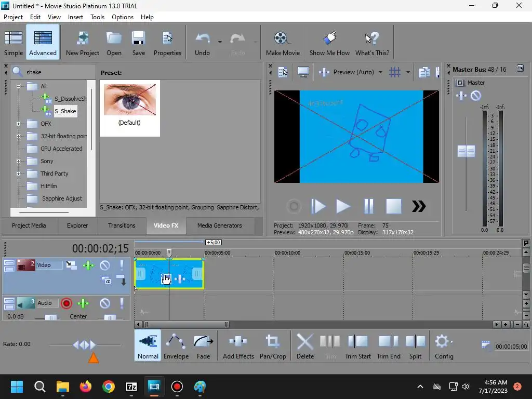Image resolution: width=532 pixels, height=399 pixels.
Task: Click the Add Effects tool
Action: pyautogui.click(x=238, y=347)
